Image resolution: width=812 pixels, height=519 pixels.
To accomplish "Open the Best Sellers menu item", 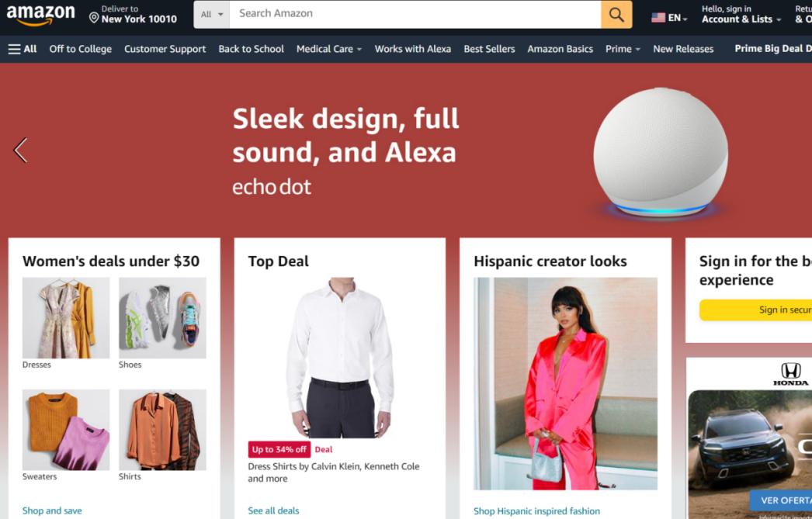I will 489,49.
